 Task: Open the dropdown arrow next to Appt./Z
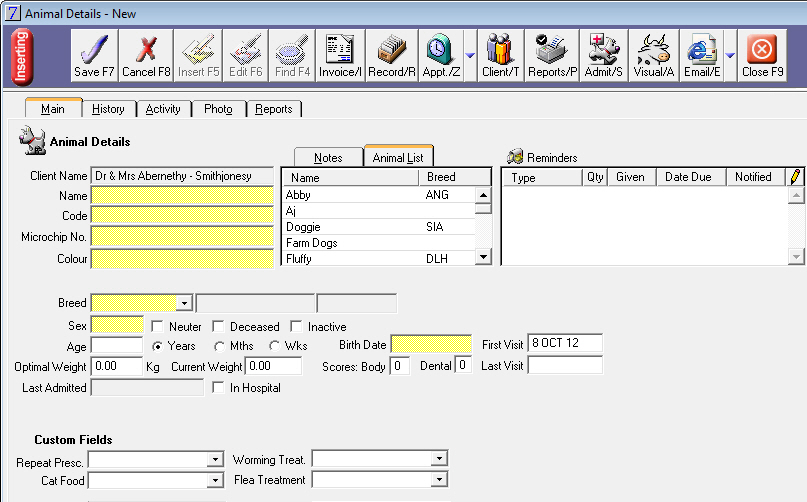point(470,56)
